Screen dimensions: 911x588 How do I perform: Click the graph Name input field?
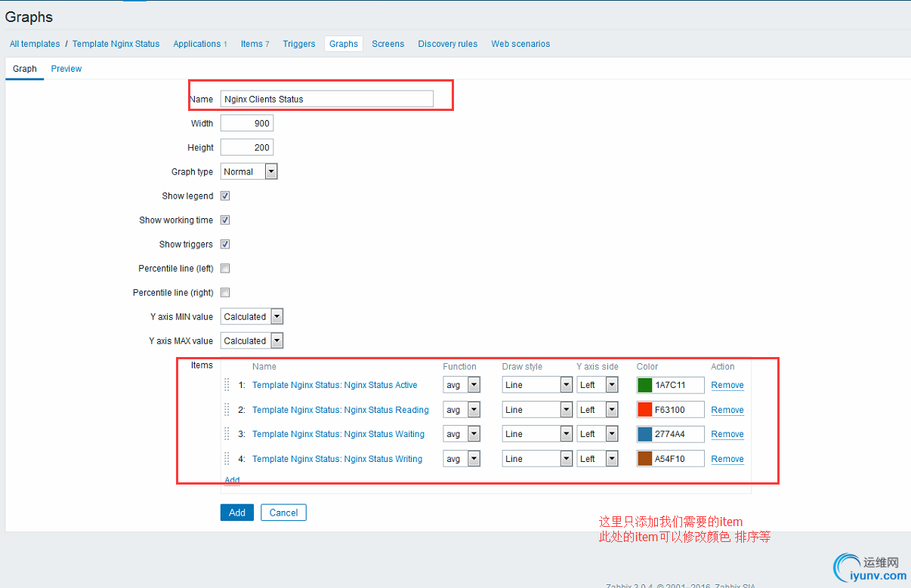tap(327, 99)
